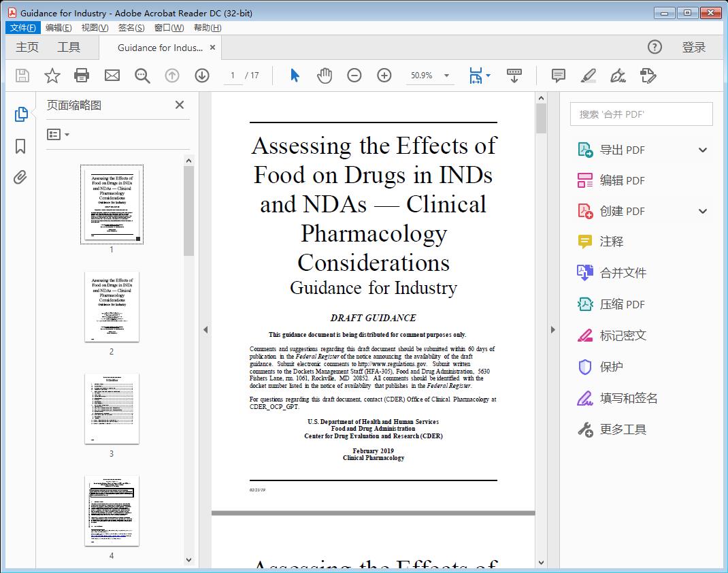Email the document using the envelope icon
The height and width of the screenshot is (573, 728).
112,76
